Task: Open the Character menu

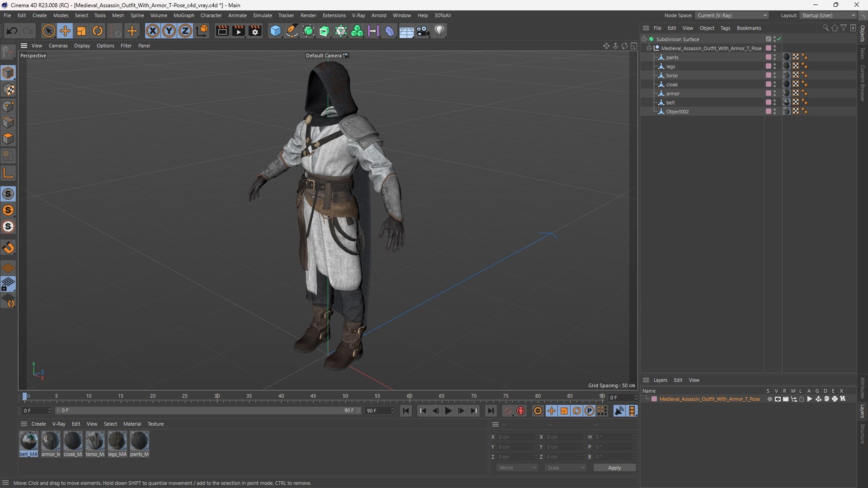Action: pos(211,15)
